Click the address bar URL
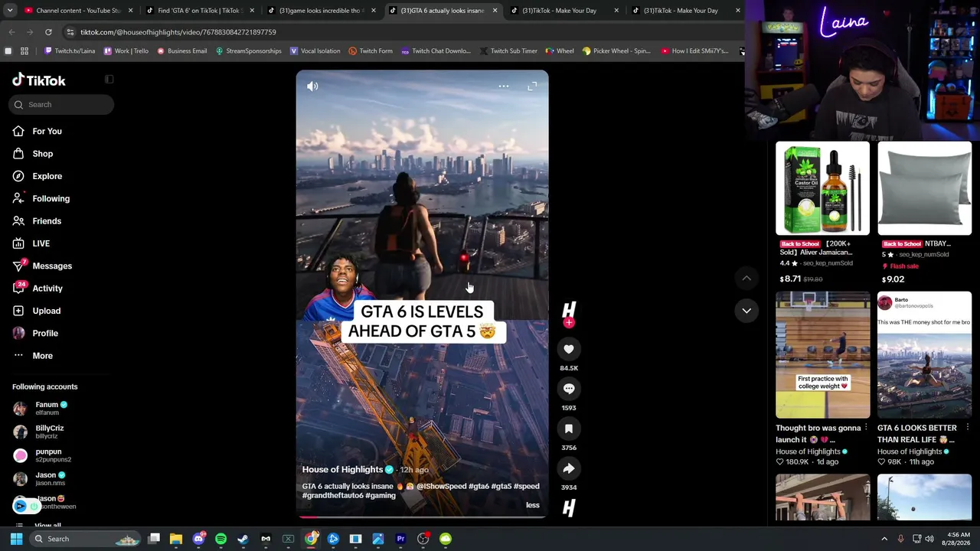The width and height of the screenshot is (980, 551). [178, 32]
